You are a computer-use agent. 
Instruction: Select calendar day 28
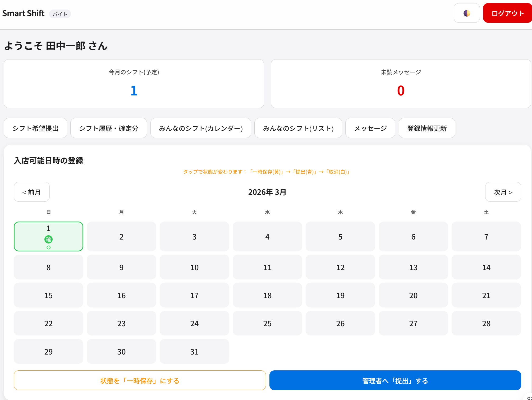[486, 323]
